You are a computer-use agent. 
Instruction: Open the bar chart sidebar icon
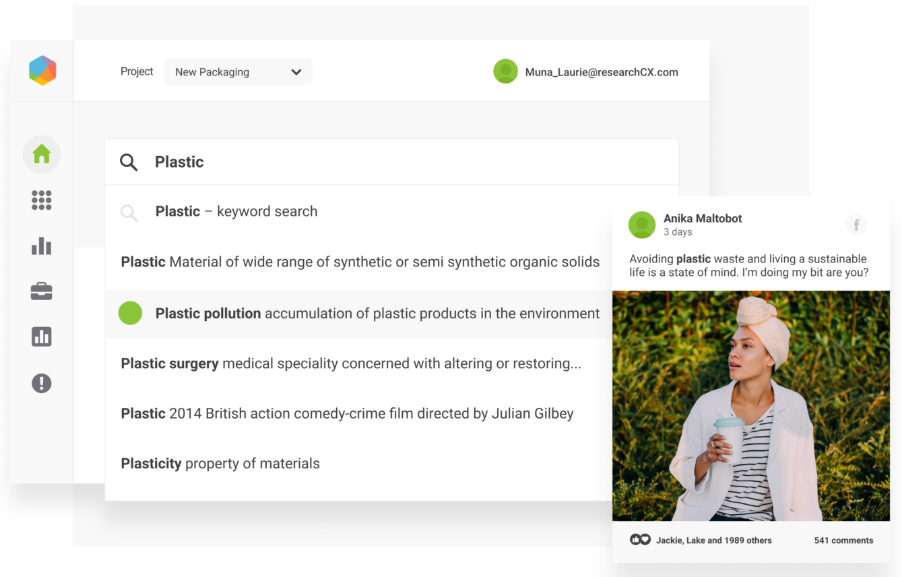(x=41, y=246)
